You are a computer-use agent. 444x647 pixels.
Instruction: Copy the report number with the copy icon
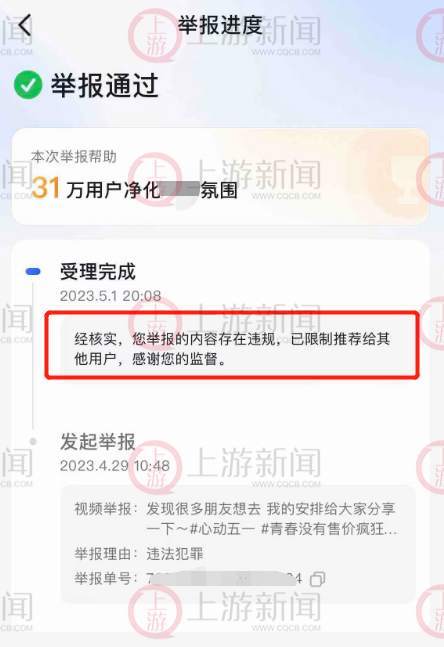(317, 579)
